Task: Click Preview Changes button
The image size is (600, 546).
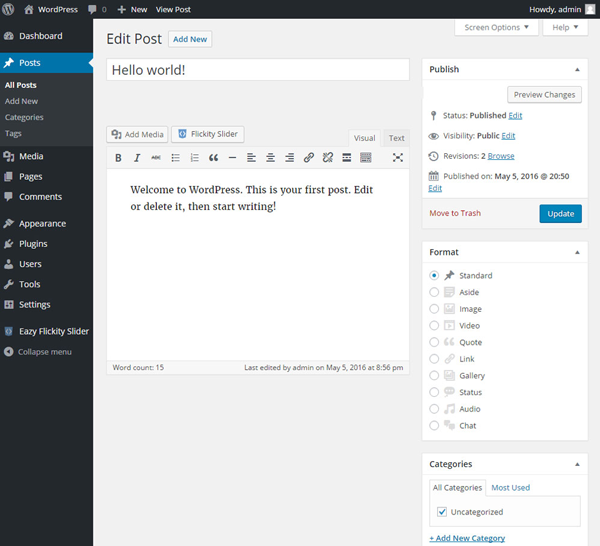Action: (544, 95)
